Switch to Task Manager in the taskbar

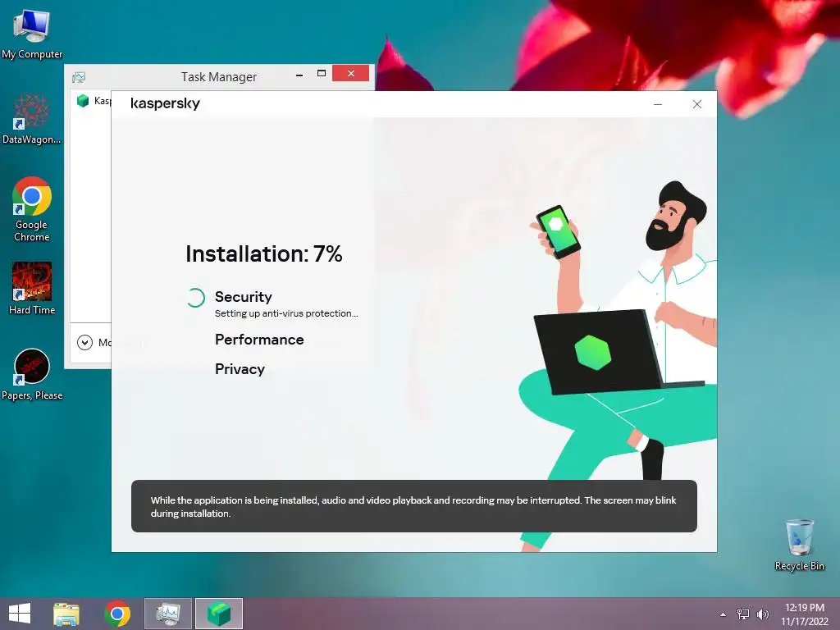tap(167, 614)
